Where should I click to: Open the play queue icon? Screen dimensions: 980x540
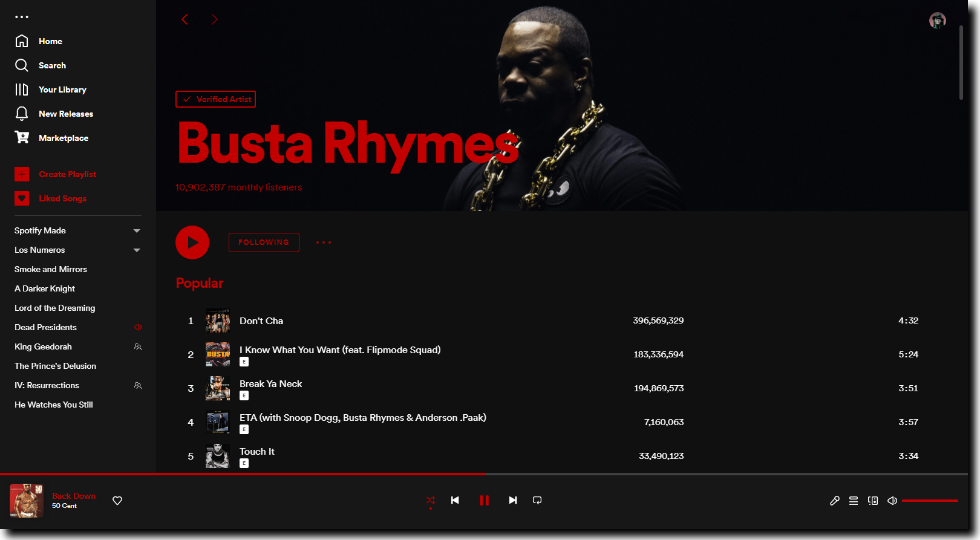pos(854,501)
